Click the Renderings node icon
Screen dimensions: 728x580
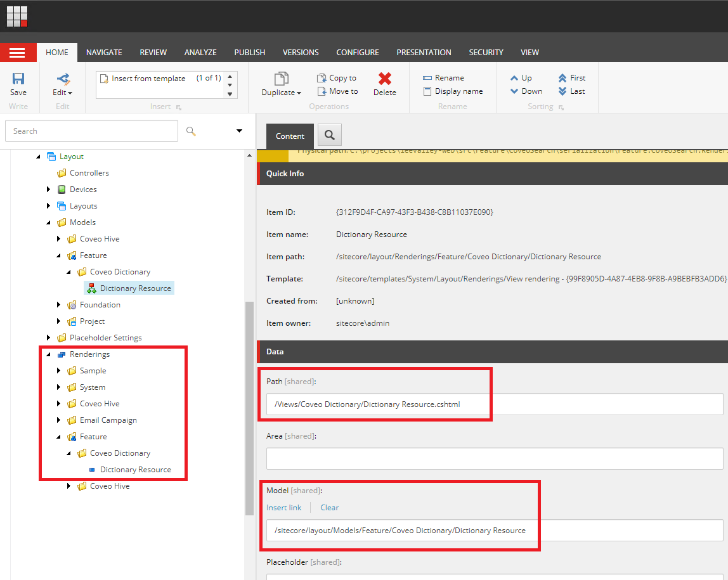tap(62, 354)
